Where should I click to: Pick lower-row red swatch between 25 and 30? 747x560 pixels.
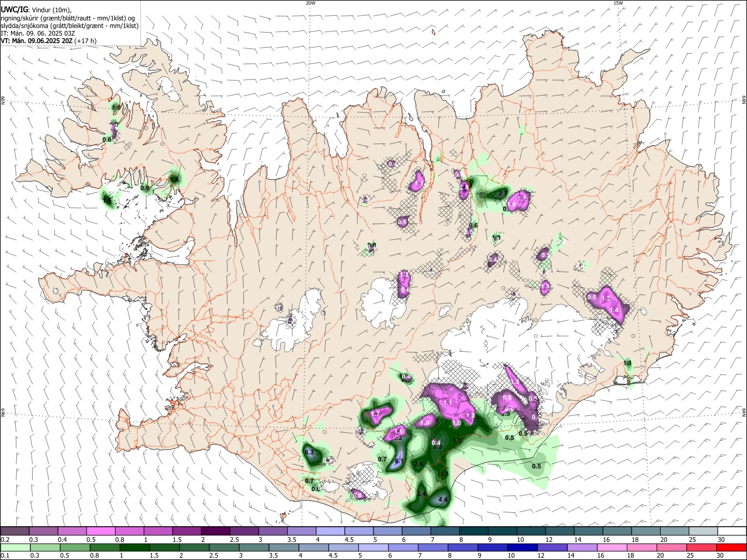click(x=701, y=547)
